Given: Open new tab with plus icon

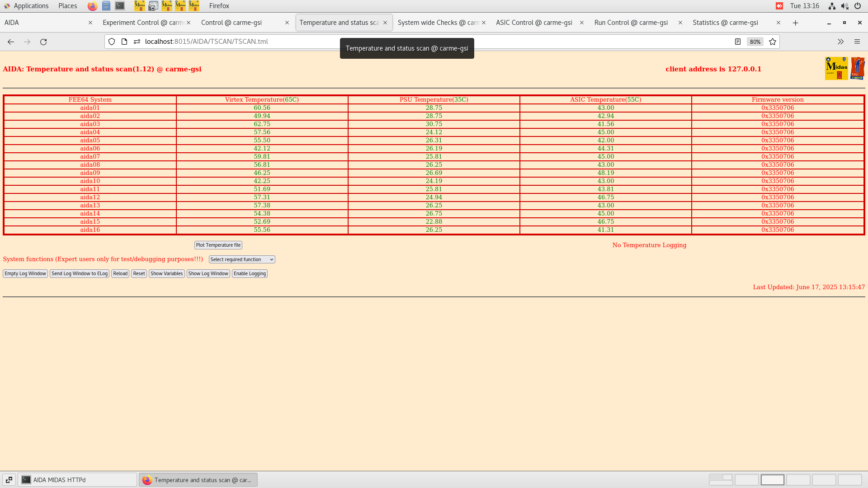Looking at the screenshot, I should 795,23.
